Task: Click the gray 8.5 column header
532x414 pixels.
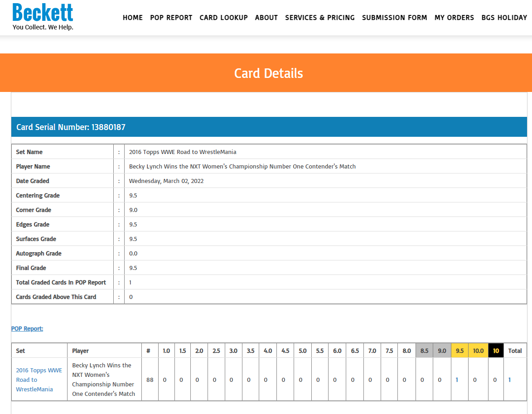Action: pos(425,351)
